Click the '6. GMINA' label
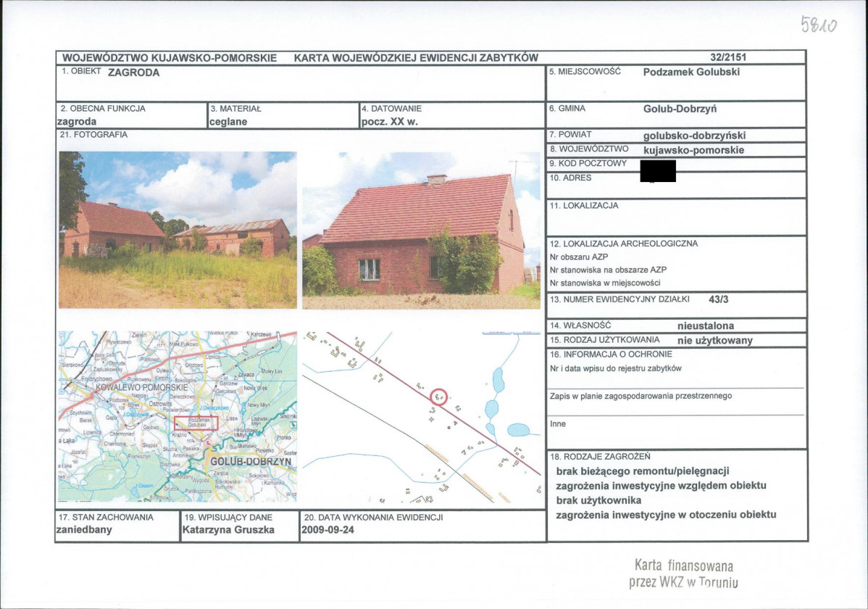This screenshot has height=609, width=868. coord(567,109)
